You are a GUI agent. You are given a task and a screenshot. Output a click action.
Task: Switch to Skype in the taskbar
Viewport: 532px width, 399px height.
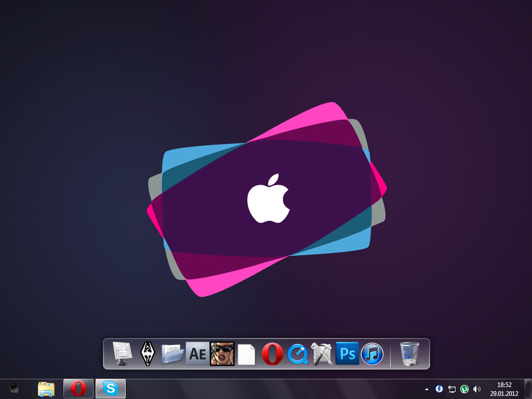click(111, 389)
